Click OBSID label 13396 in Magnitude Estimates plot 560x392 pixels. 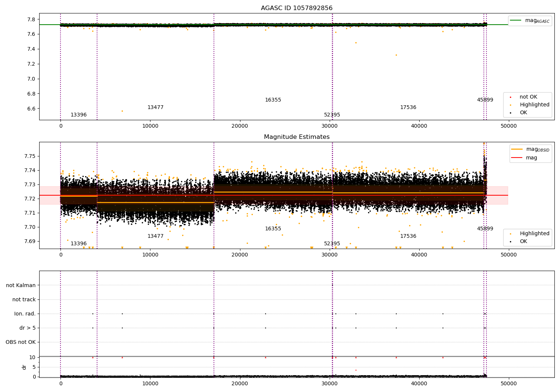click(x=78, y=244)
